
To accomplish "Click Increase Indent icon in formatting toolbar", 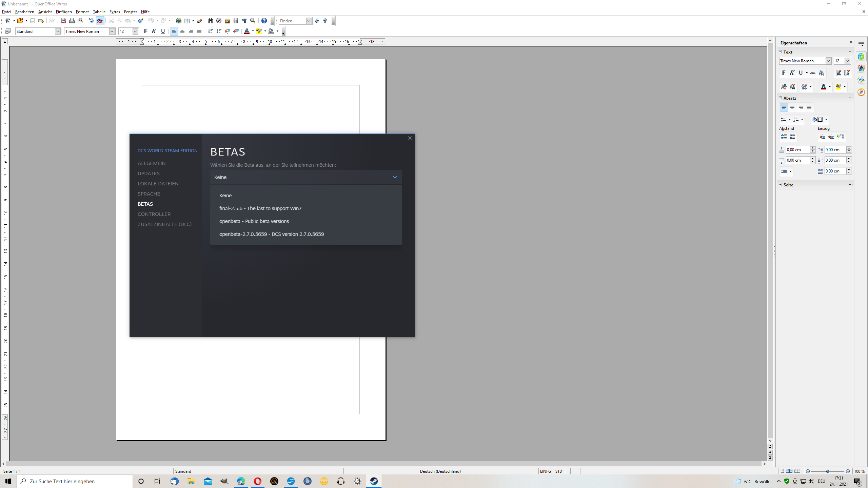I will (236, 31).
